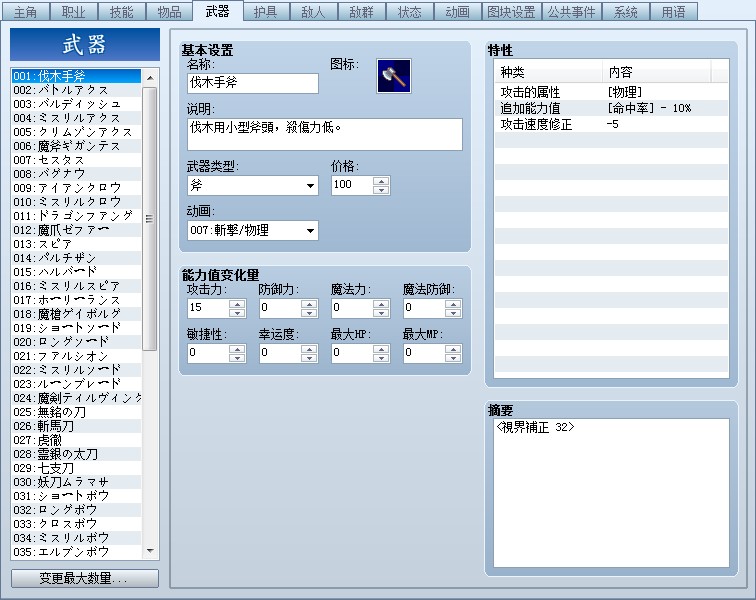Click the 说明 description text box
The image size is (756, 600).
tap(324, 135)
